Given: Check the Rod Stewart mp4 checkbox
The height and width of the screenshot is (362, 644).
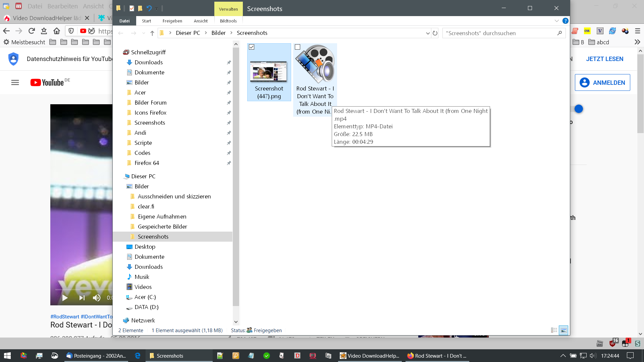Looking at the screenshot, I should [x=298, y=47].
